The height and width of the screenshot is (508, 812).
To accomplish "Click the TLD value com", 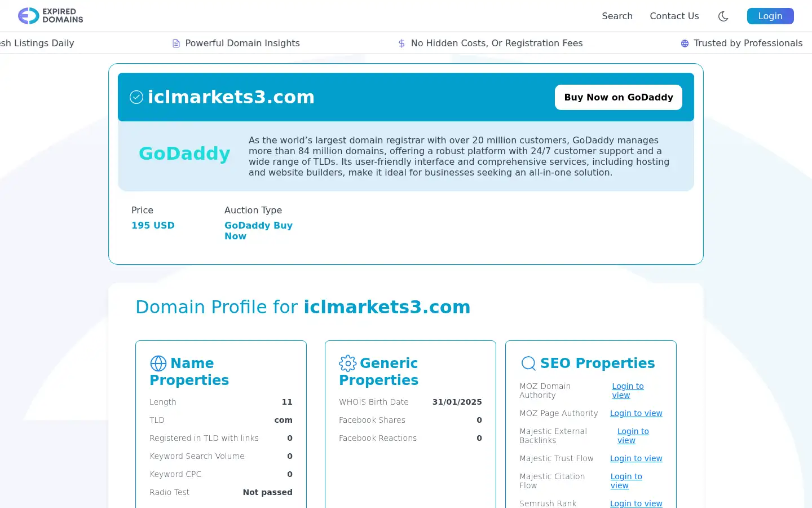I will click(283, 420).
